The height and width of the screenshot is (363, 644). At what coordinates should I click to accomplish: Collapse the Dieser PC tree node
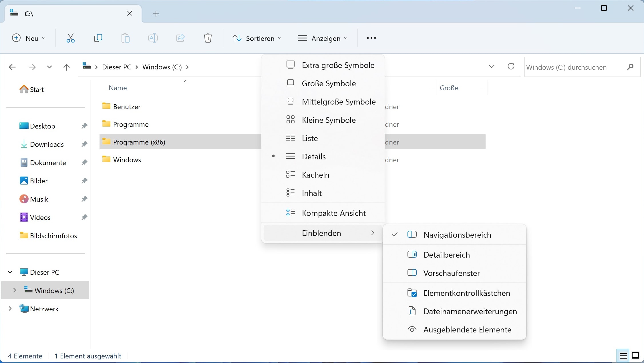point(10,272)
